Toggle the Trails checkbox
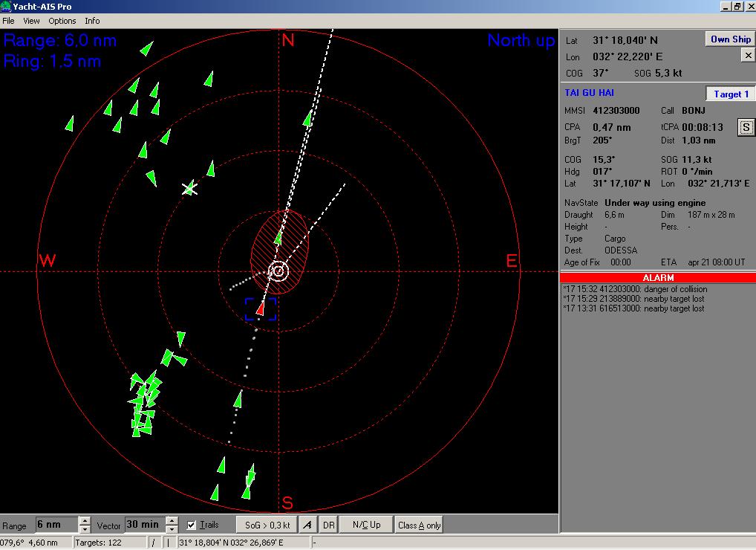The width and height of the screenshot is (756, 550). pyautogui.click(x=192, y=525)
